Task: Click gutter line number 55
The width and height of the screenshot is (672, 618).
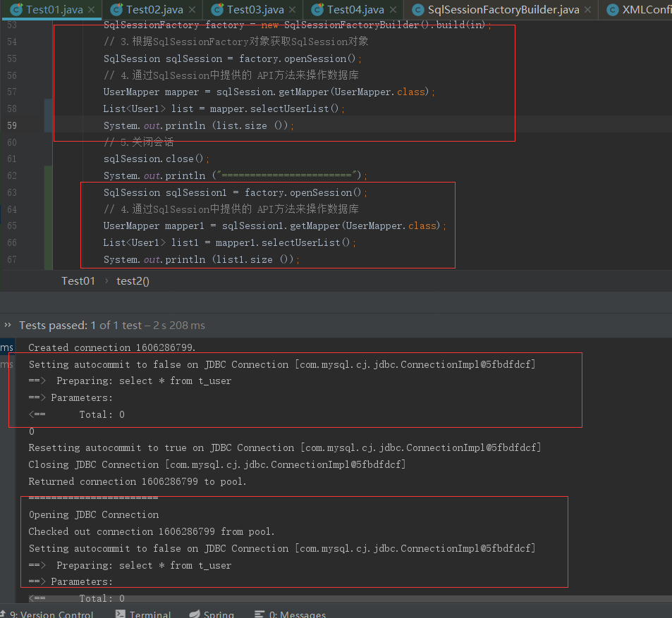Action: tap(12, 58)
